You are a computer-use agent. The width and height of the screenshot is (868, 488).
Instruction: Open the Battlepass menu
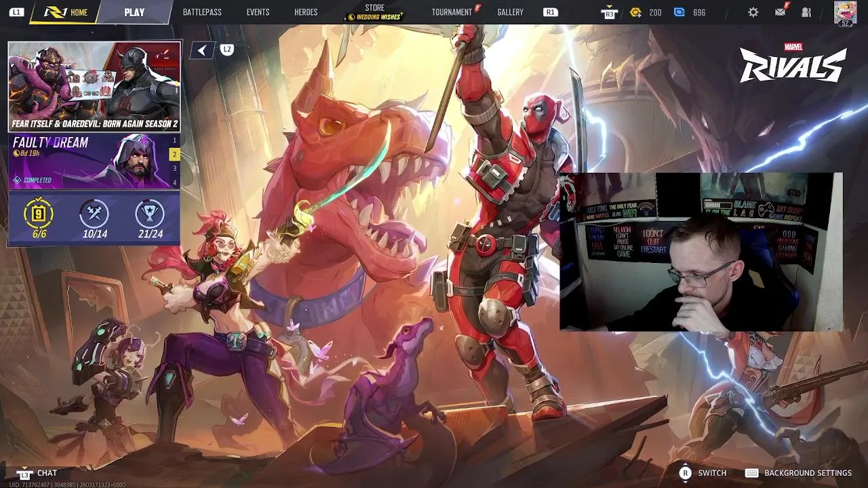pyautogui.click(x=202, y=12)
